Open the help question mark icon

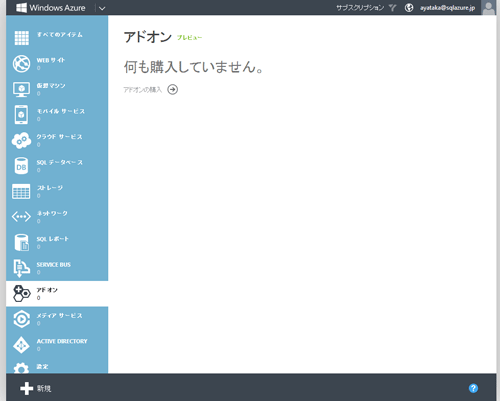coord(473,388)
